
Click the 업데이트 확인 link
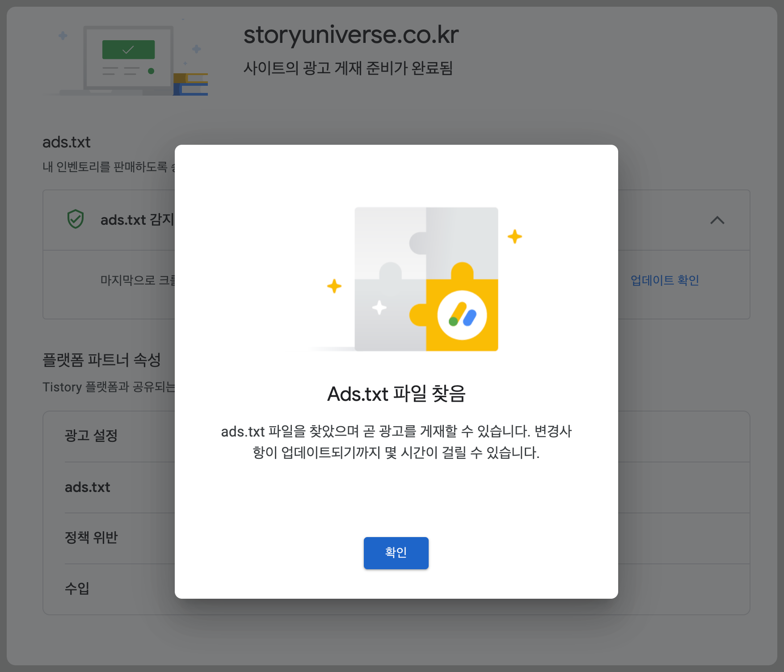pos(665,280)
